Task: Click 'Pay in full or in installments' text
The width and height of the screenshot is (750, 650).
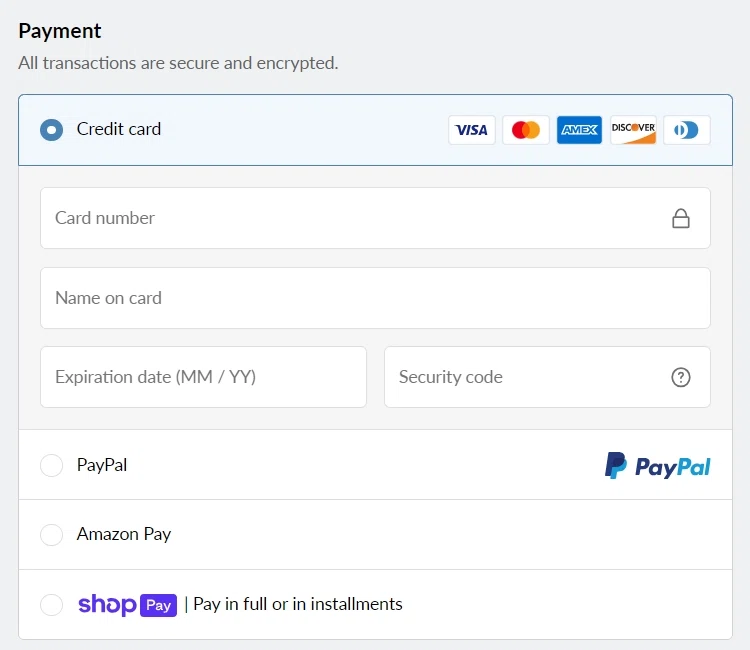Action: (x=298, y=604)
